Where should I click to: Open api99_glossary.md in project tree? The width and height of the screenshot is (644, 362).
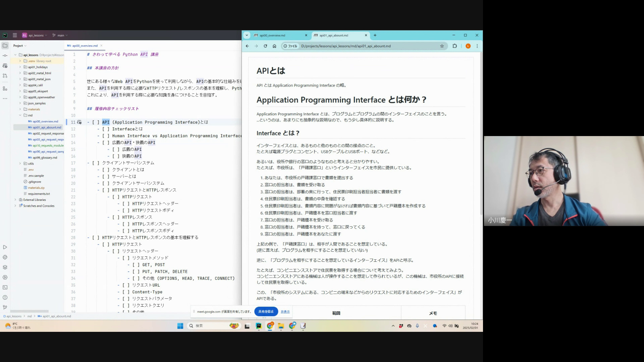click(x=45, y=158)
